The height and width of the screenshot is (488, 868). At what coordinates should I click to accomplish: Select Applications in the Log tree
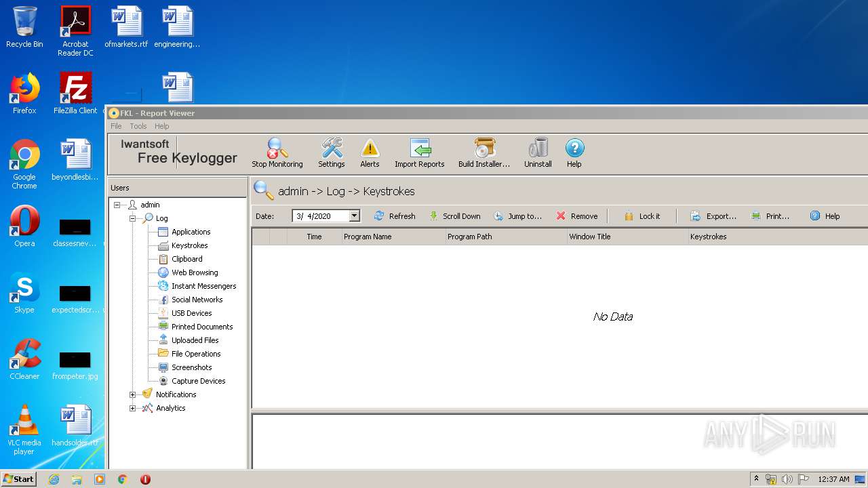click(x=191, y=232)
